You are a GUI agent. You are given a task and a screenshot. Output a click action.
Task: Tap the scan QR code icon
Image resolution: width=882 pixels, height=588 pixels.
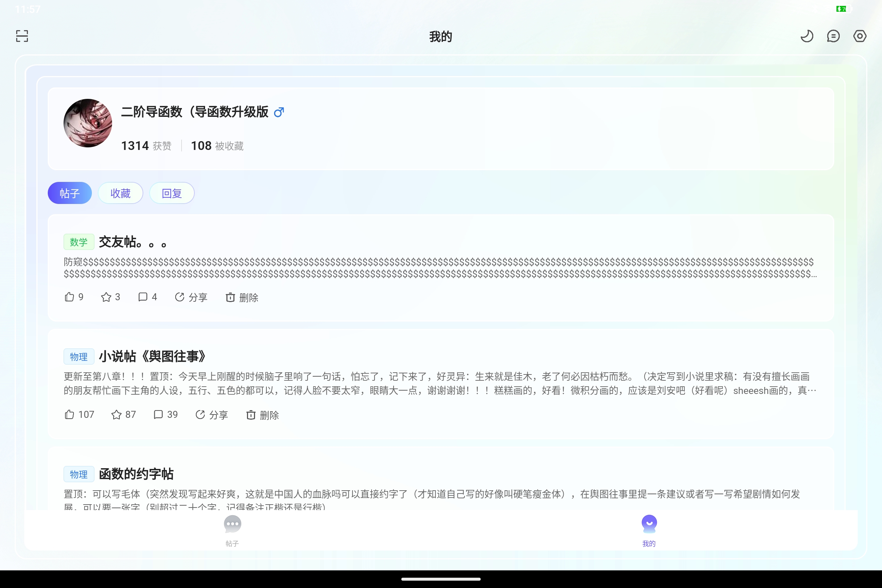(x=22, y=36)
